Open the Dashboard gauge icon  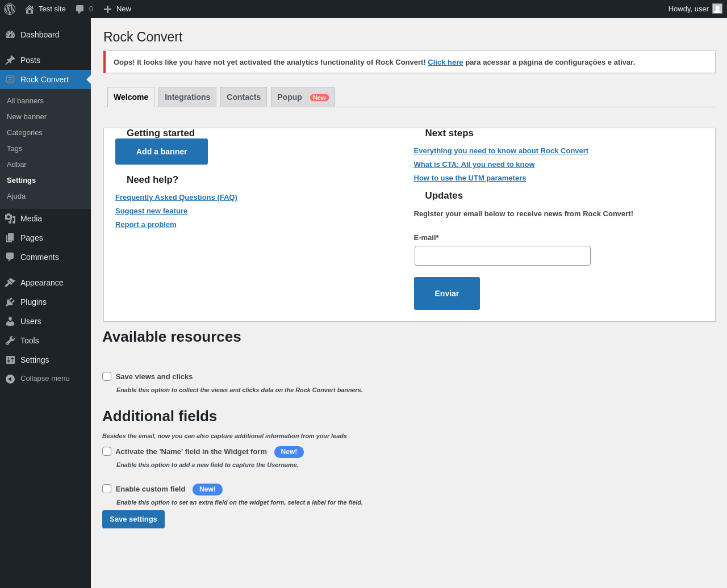tap(10, 35)
